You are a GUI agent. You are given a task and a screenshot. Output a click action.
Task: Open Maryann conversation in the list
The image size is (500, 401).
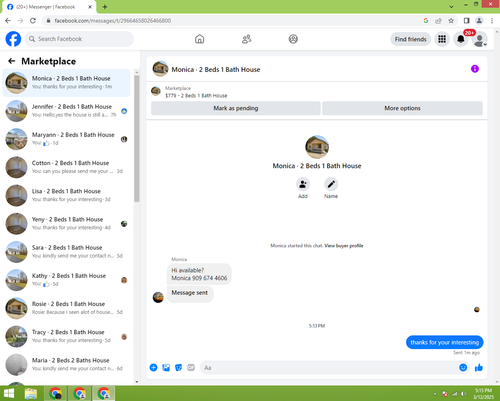point(66,139)
